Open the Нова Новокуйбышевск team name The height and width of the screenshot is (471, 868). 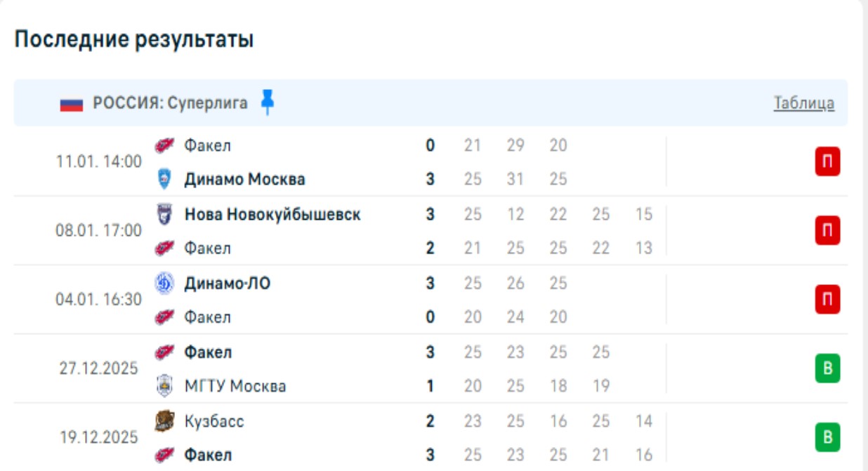272,214
